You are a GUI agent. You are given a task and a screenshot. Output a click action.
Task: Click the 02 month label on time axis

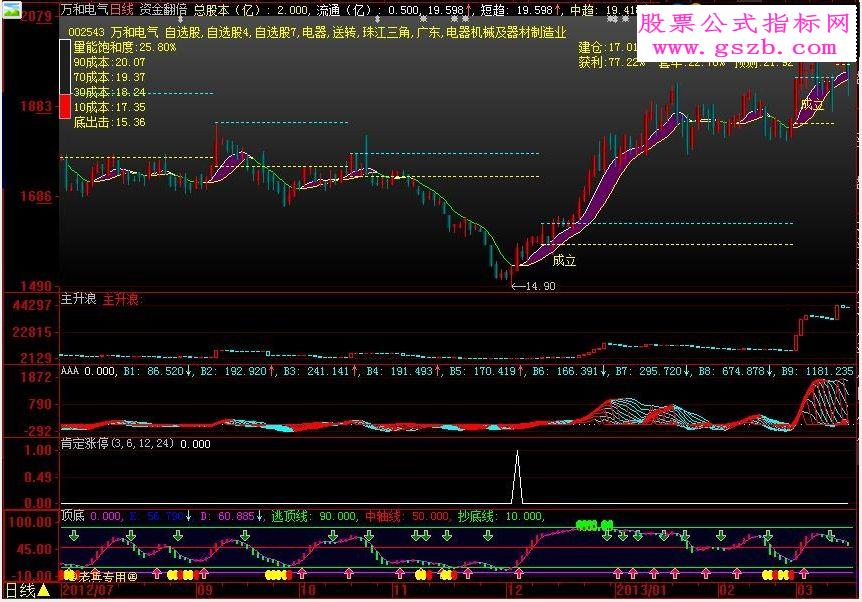(x=726, y=590)
